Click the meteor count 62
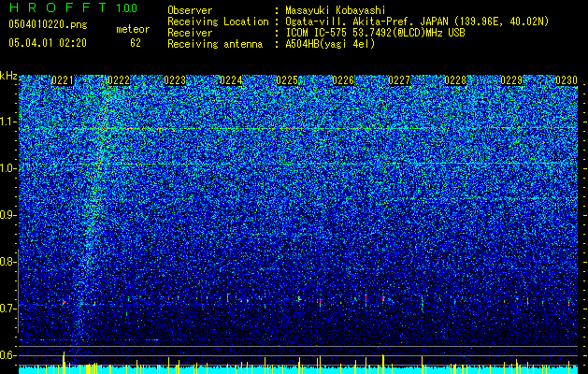588x374 pixels. (136, 43)
